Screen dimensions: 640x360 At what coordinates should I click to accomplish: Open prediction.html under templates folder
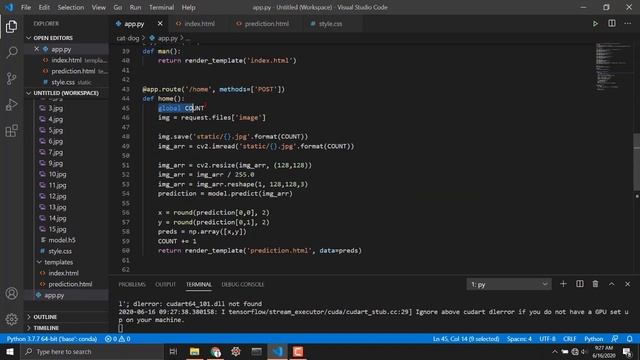(x=70, y=284)
